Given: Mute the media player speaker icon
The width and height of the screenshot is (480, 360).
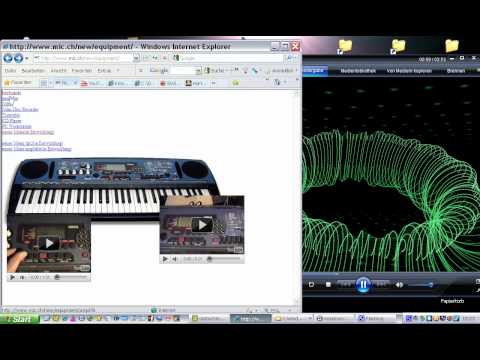Looking at the screenshot, I should 399,285.
